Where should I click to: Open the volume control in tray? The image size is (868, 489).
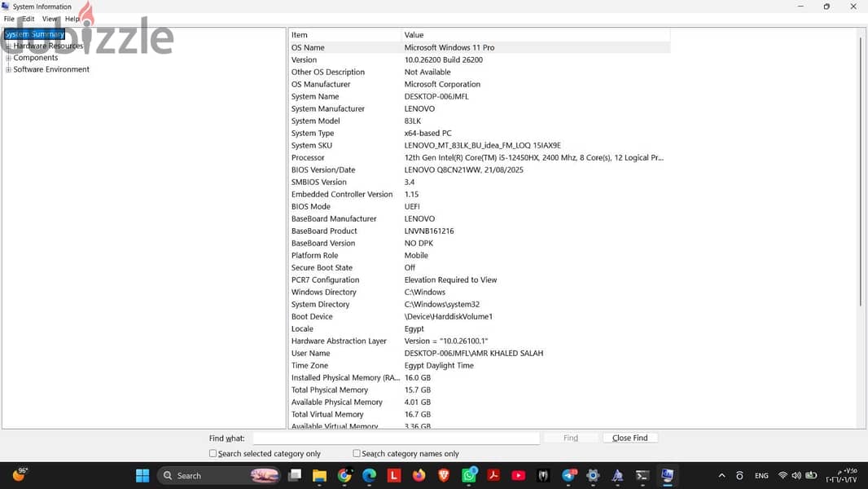point(796,476)
